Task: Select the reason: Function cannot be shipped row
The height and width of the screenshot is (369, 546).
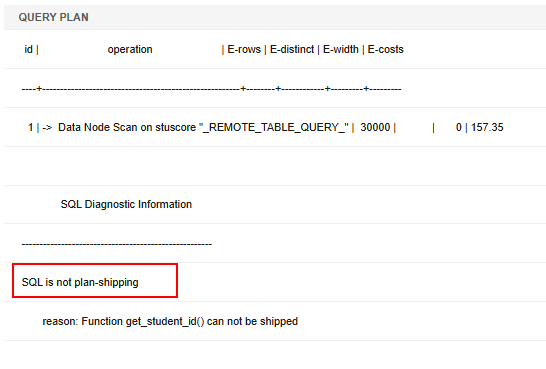Action: [x=170, y=321]
